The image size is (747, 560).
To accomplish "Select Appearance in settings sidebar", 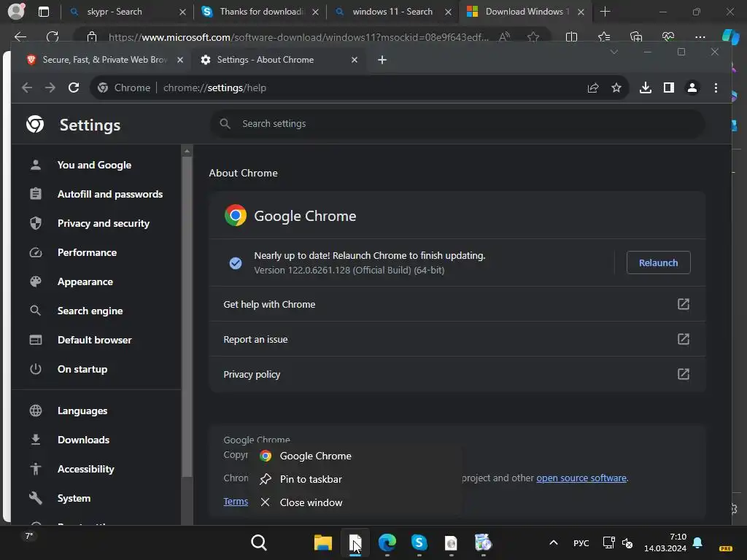I will pyautogui.click(x=85, y=281).
